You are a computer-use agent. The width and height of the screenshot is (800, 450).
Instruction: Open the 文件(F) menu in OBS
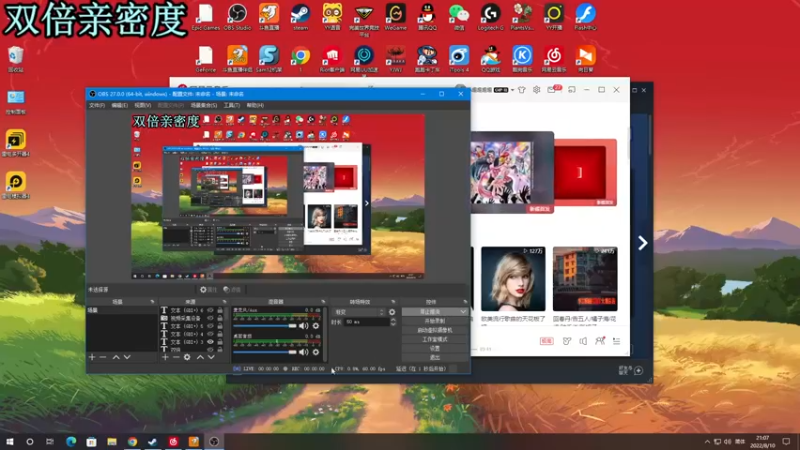pyautogui.click(x=96, y=105)
